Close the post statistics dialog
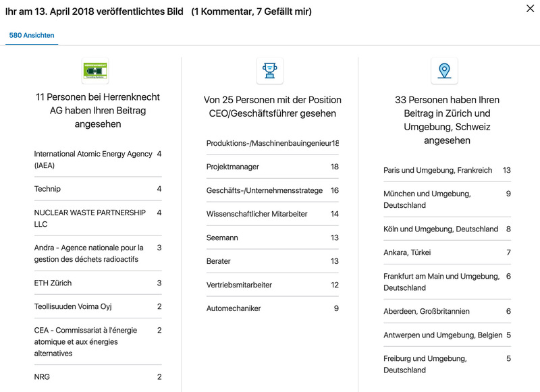 [530, 9]
